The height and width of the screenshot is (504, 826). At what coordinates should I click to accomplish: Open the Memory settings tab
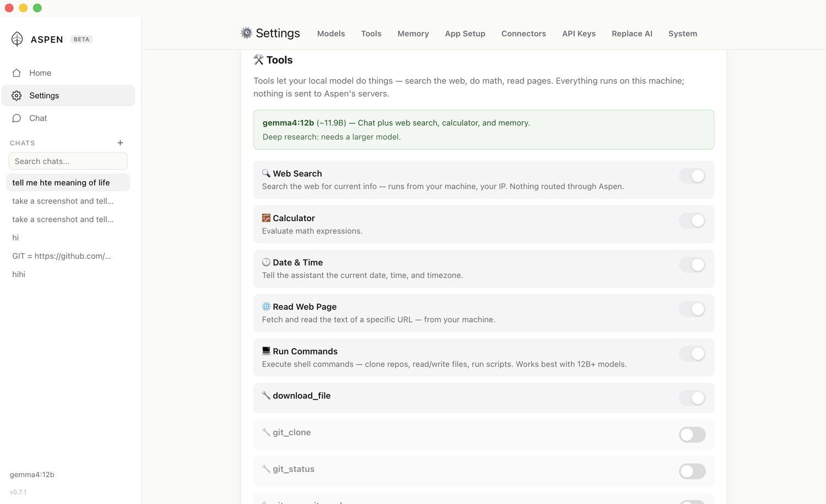pyautogui.click(x=413, y=34)
